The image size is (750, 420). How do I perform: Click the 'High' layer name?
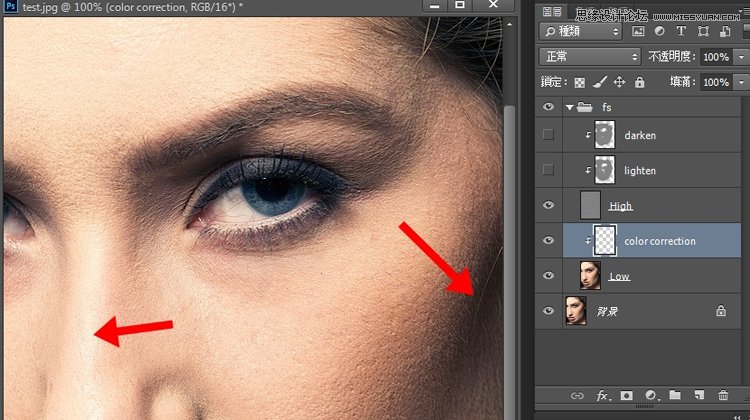pyautogui.click(x=621, y=206)
